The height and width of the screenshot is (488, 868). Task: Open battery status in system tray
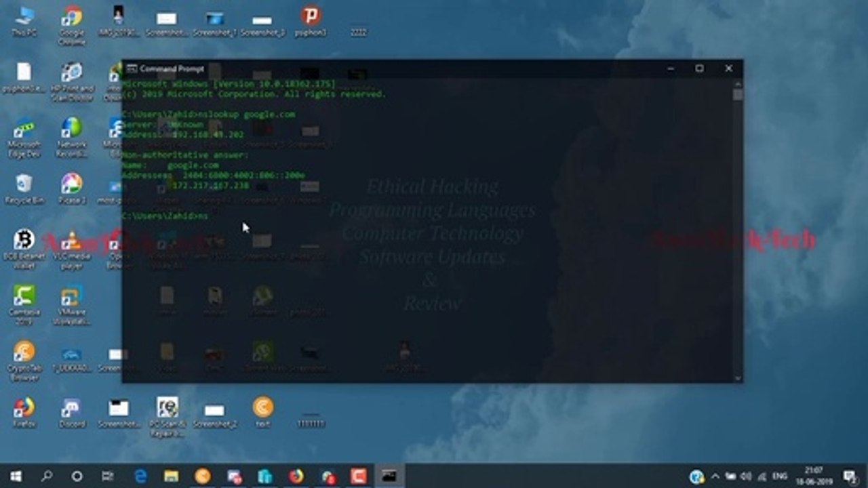tap(731, 476)
